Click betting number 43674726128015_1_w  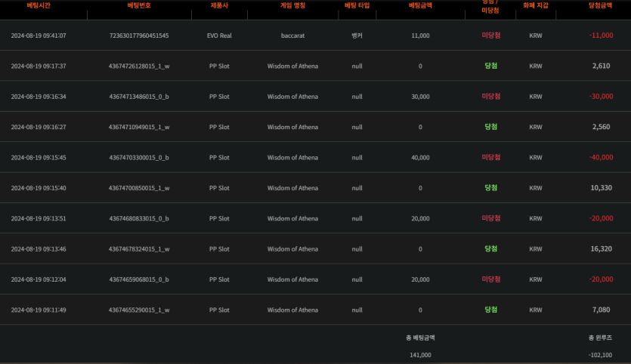(139, 66)
